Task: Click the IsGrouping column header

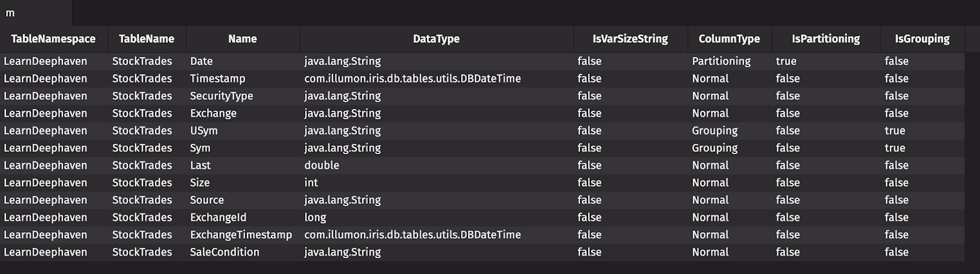Action: click(922, 39)
